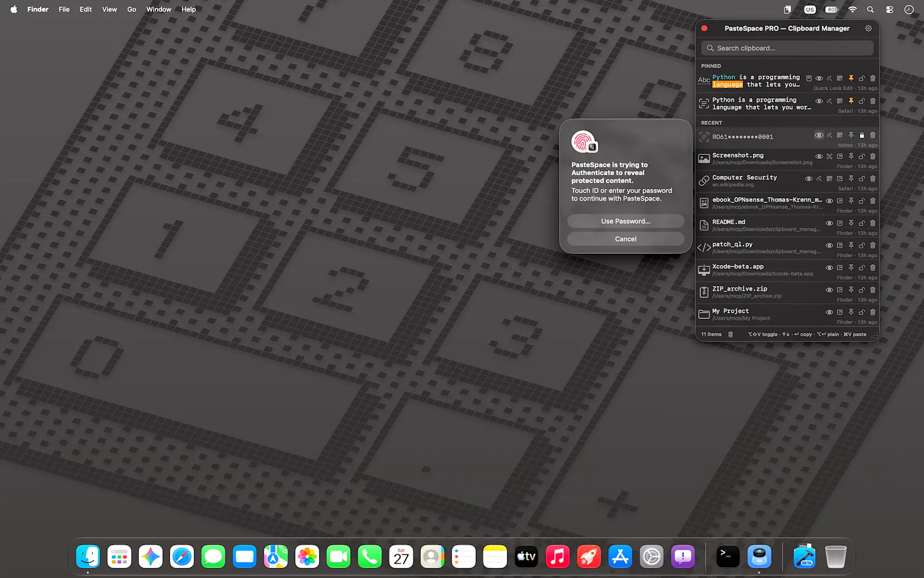Pin the Screenshot.png item

[x=851, y=157]
